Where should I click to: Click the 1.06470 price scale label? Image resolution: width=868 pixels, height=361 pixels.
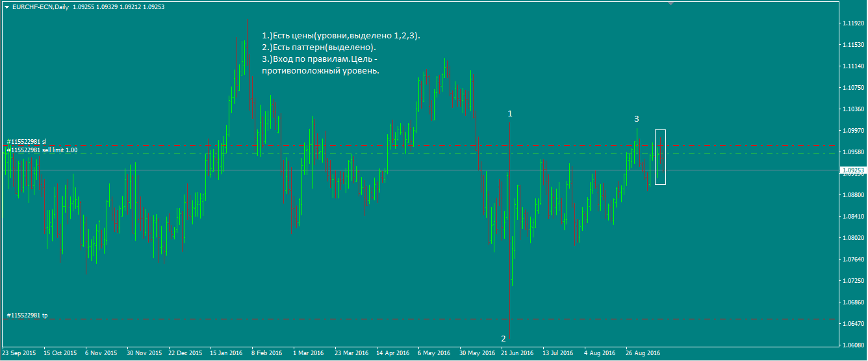coord(852,324)
